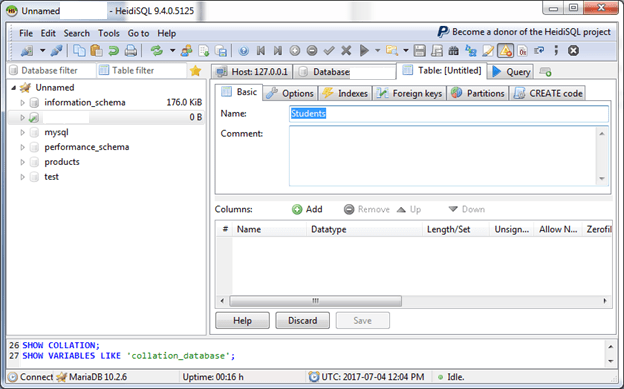The width and height of the screenshot is (624, 389).
Task: Click the export database as SQL icon
Action: click(221, 51)
